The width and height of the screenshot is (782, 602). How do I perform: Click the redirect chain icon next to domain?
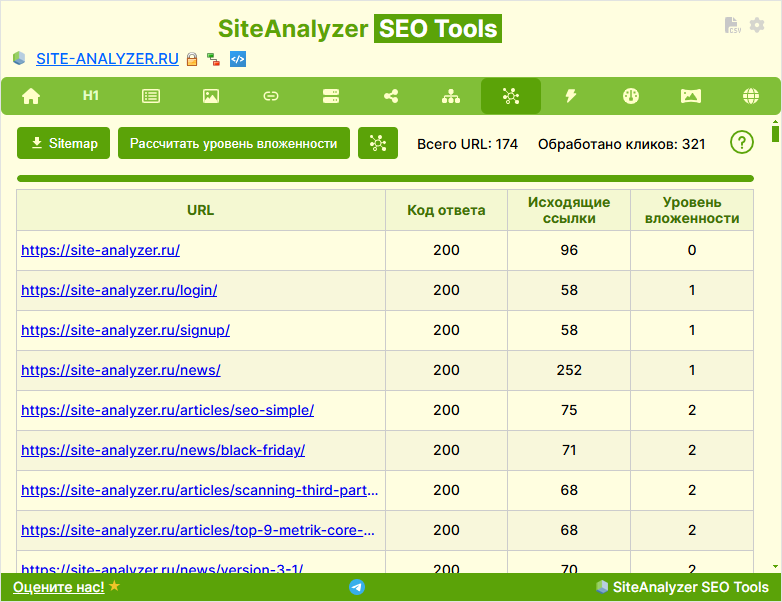coord(214,59)
